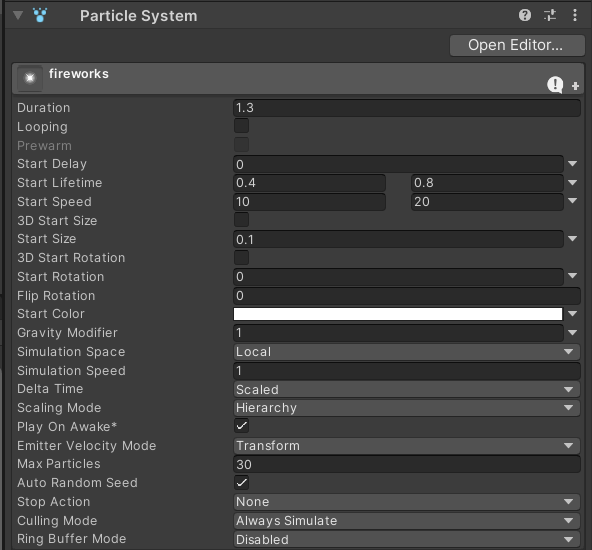Click the Gravity Modifier value field
Screen dimensions: 592x550
click(x=398, y=333)
